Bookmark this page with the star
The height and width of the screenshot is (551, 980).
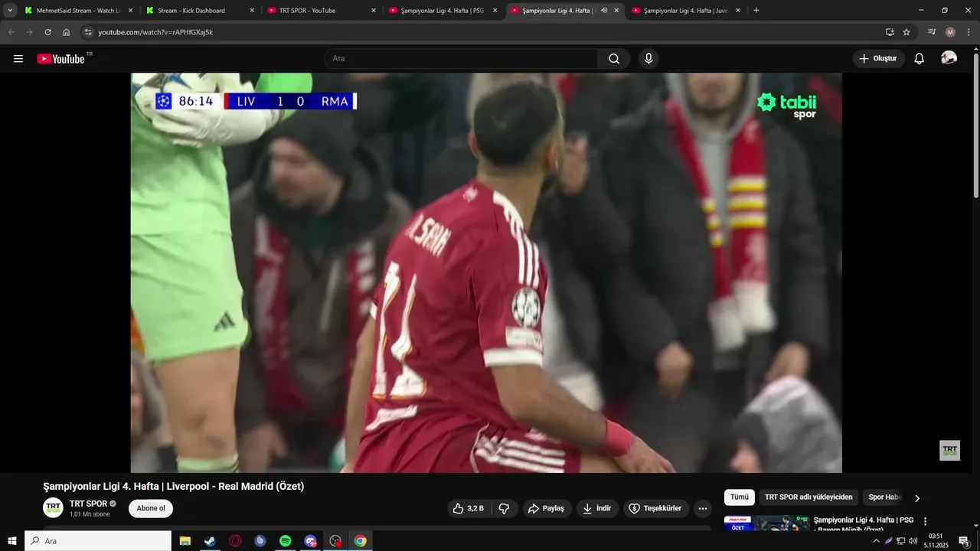pos(906,32)
